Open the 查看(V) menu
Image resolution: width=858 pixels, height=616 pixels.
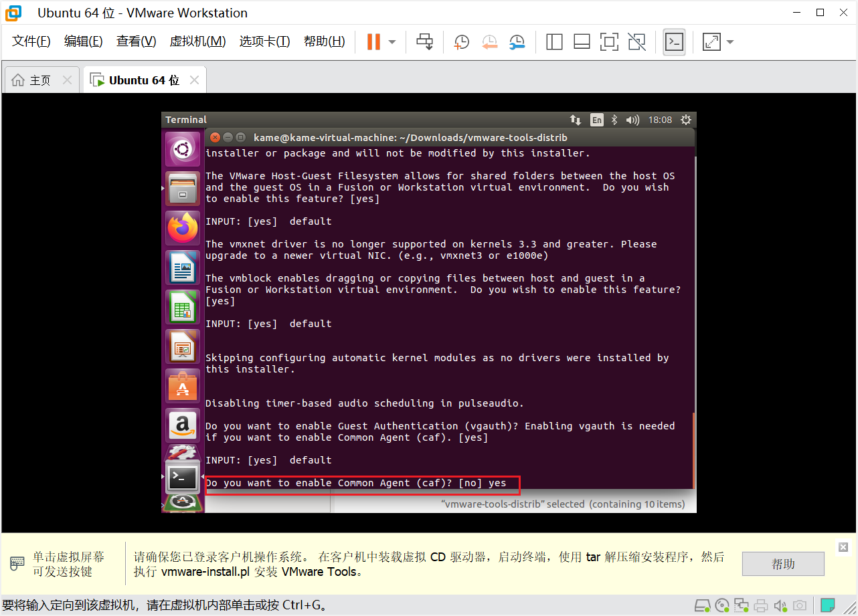coord(136,41)
